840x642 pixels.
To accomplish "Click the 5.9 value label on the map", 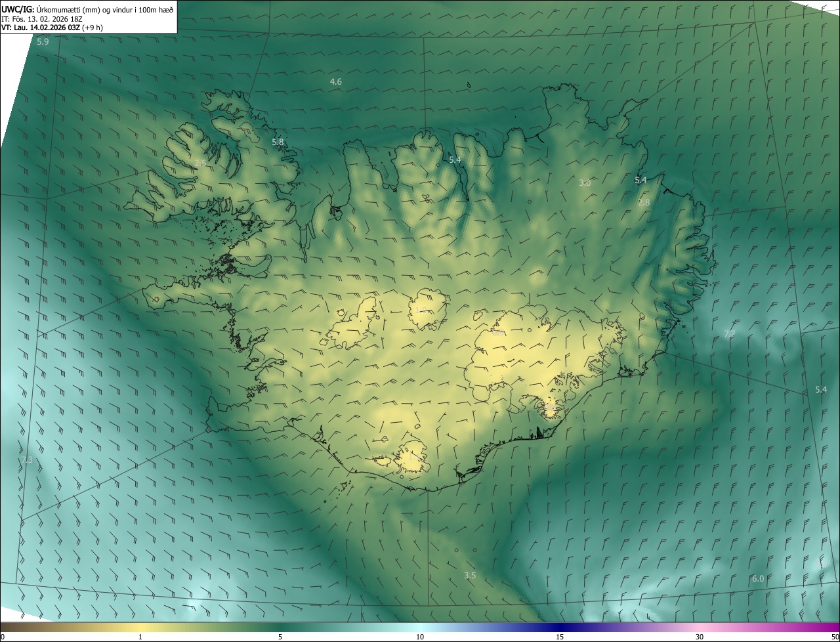I will pyautogui.click(x=43, y=41).
